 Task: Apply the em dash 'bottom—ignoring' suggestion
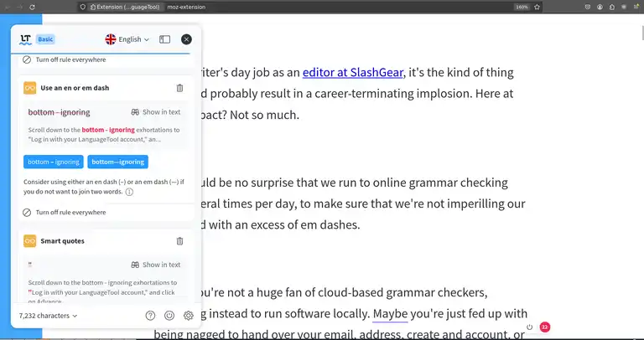pos(118,162)
